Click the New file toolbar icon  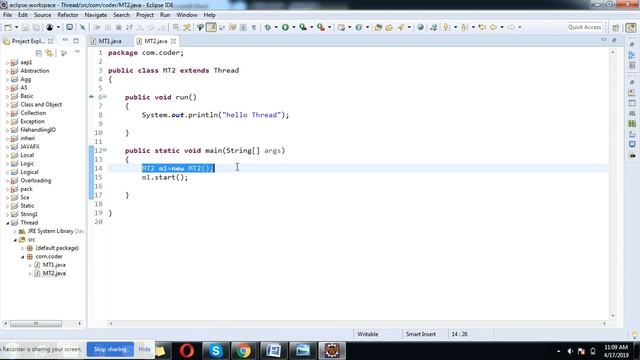(8, 27)
